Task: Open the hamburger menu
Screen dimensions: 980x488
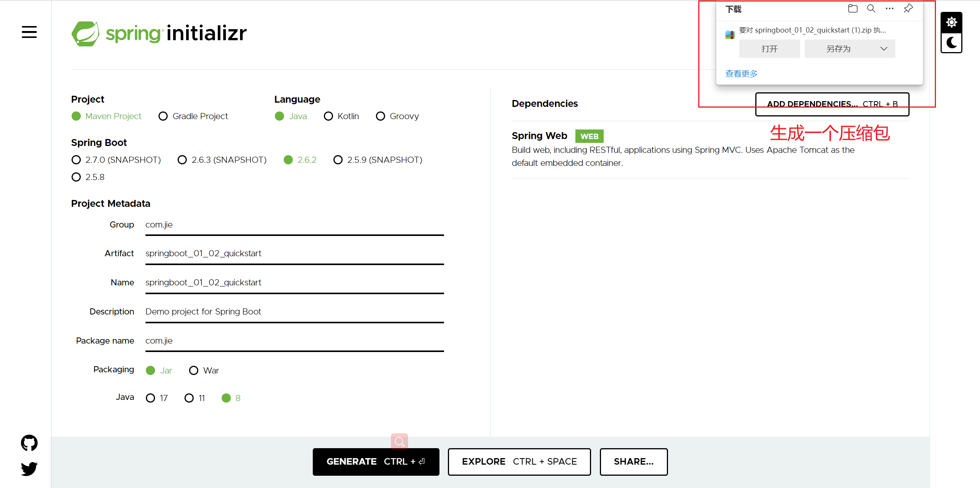Action: (29, 32)
